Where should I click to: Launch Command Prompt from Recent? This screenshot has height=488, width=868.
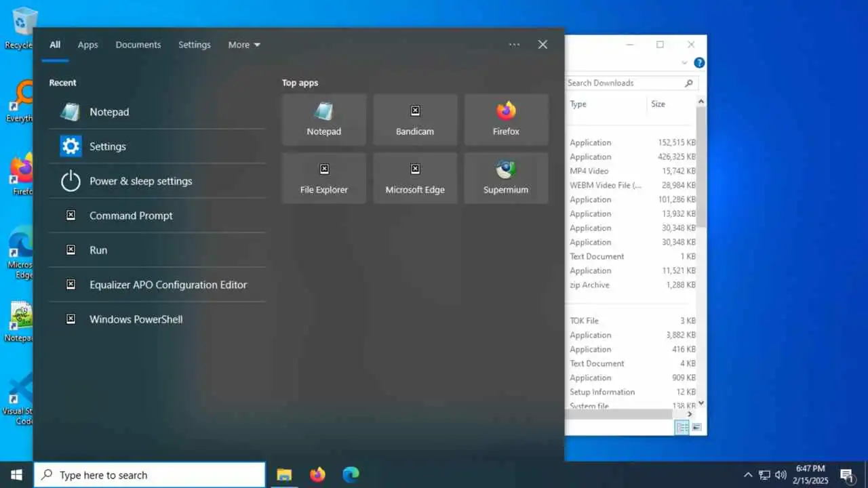coord(157,216)
